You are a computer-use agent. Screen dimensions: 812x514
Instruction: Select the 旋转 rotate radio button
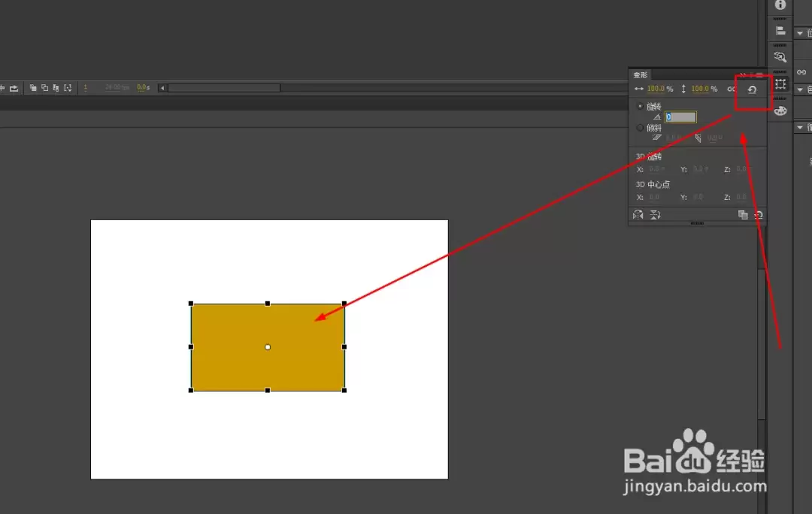[640, 106]
